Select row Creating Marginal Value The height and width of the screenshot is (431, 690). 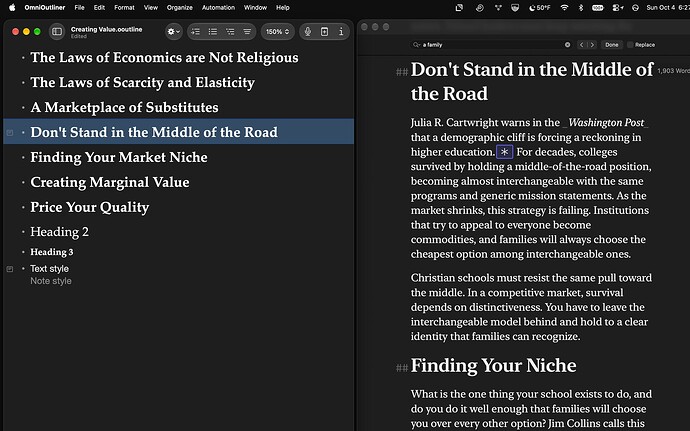(178, 182)
